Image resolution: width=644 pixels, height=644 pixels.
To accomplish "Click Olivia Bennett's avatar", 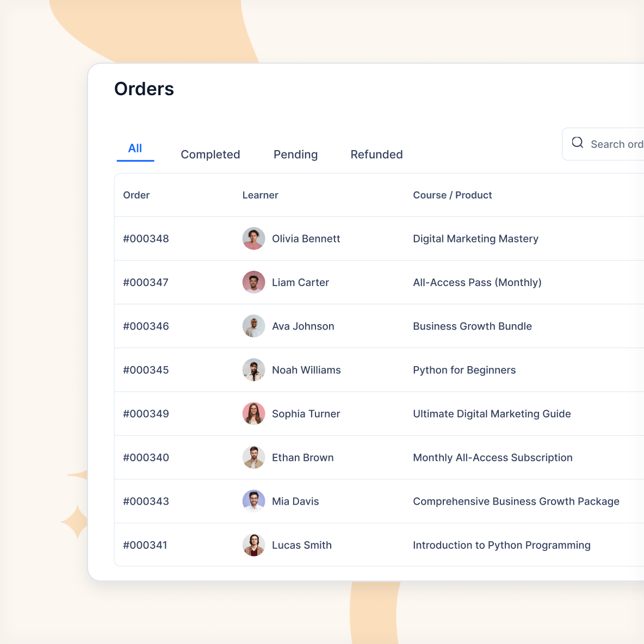I will coord(254,239).
